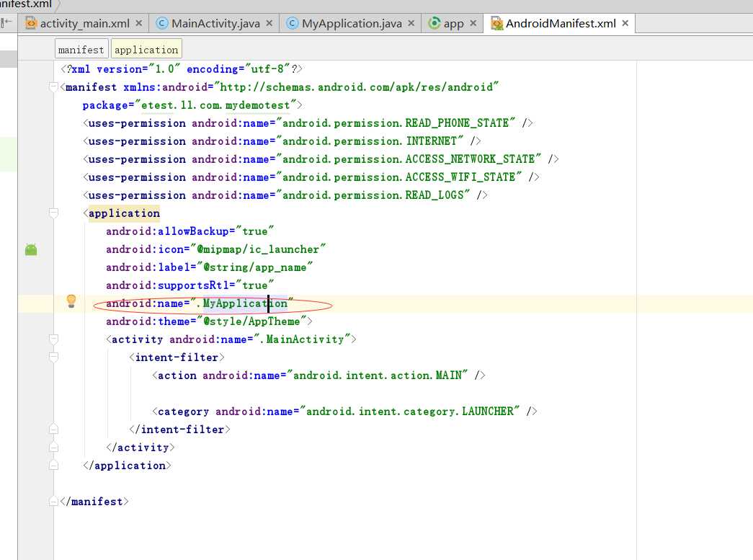Collapse the activity tag fold marker
This screenshot has width=753, height=560.
coord(54,339)
